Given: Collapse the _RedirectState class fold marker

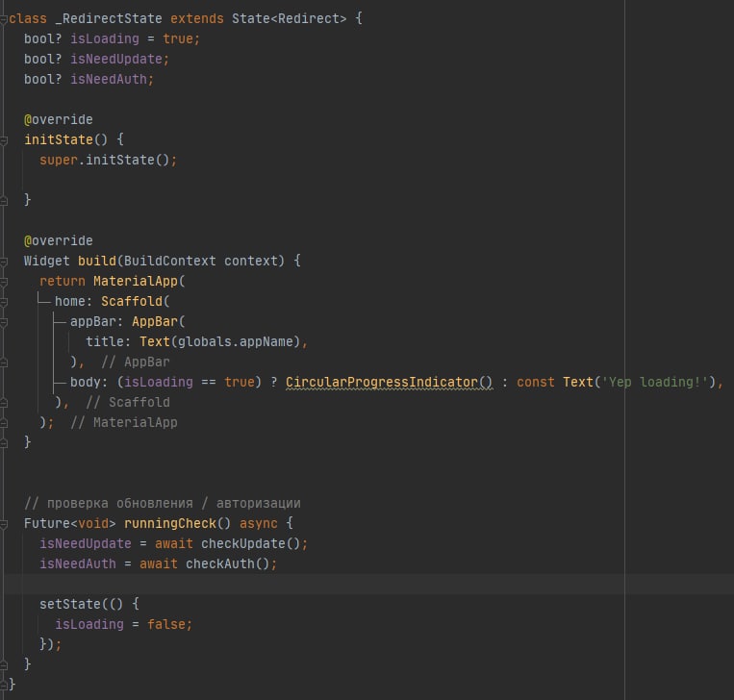Looking at the screenshot, I should click(x=3, y=19).
